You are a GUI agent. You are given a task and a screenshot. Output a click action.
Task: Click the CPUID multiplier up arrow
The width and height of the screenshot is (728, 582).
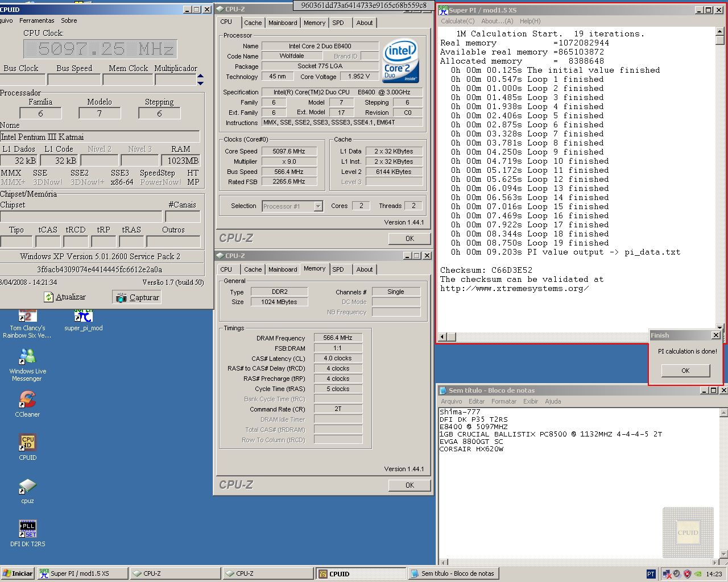tap(200, 76)
